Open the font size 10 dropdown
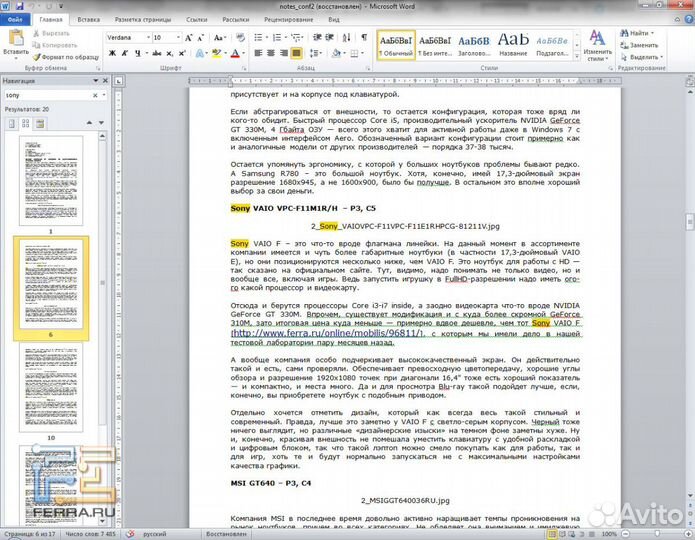Viewport: 695px width, 540px height. (178, 38)
